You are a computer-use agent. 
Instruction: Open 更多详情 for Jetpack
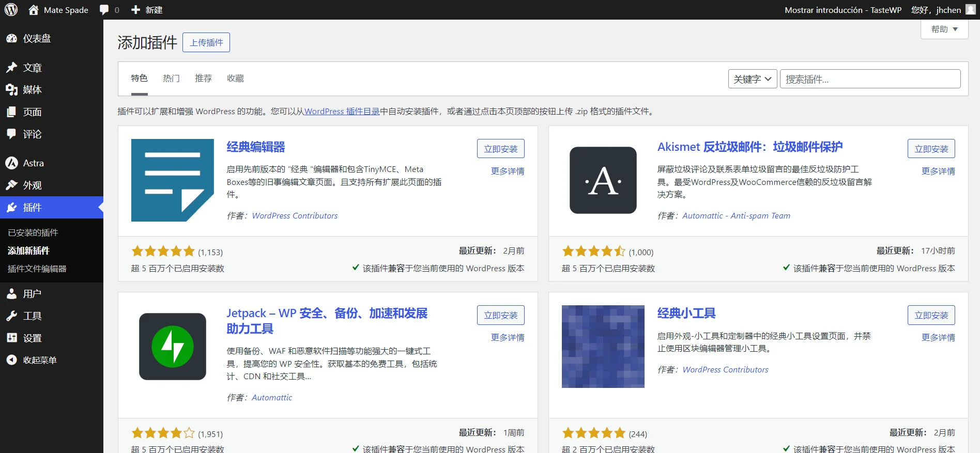(508, 338)
